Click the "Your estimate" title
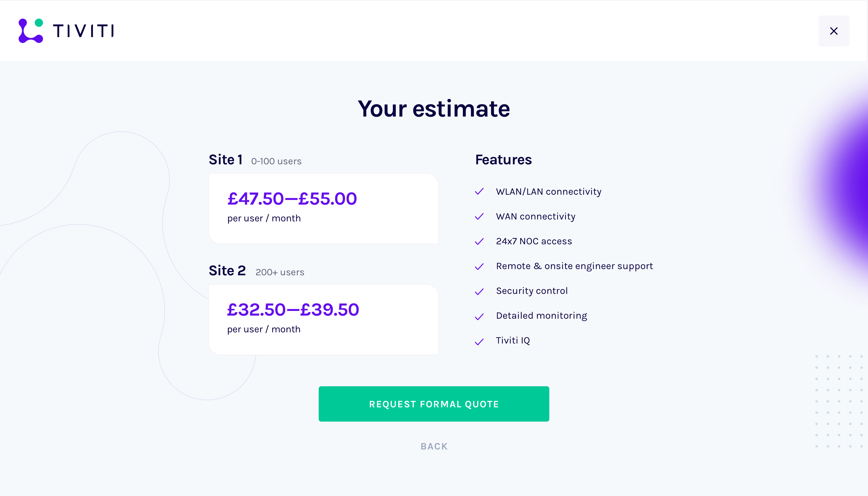This screenshot has width=868, height=496. tap(434, 109)
